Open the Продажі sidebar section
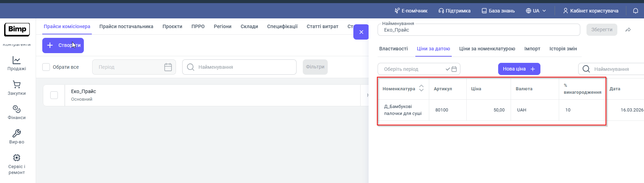 (x=17, y=64)
